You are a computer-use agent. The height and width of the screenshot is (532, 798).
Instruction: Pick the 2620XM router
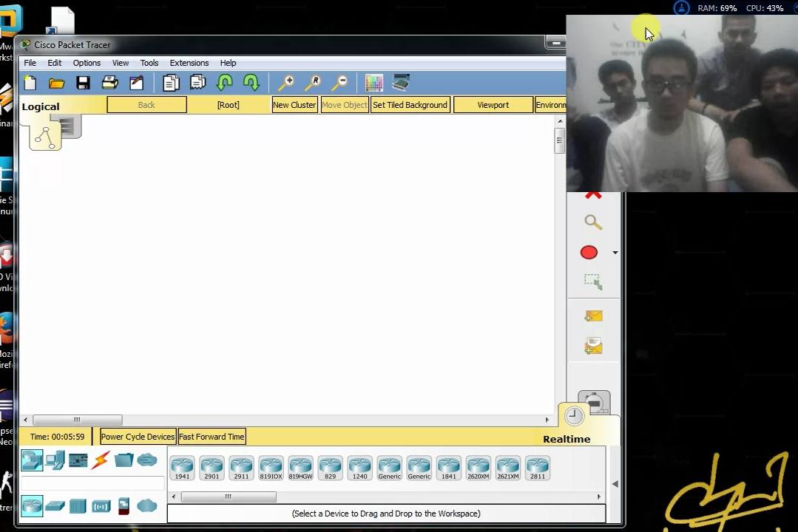[479, 468]
